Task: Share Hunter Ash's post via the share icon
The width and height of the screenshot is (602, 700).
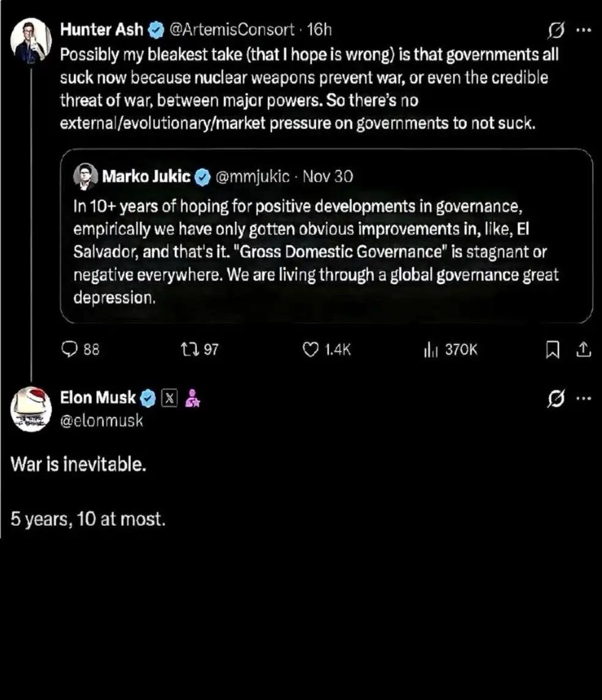Action: (584, 349)
